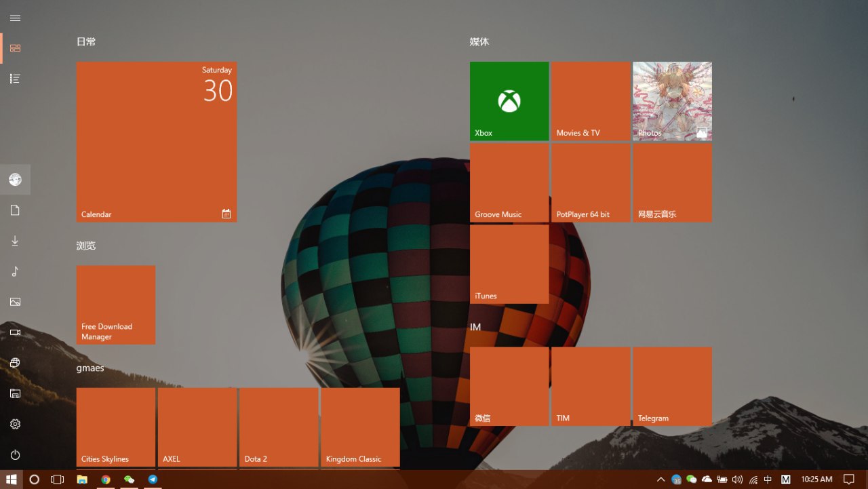Viewport: 868px width, 489px height.
Task: Switch to the All apps list view
Action: point(15,79)
